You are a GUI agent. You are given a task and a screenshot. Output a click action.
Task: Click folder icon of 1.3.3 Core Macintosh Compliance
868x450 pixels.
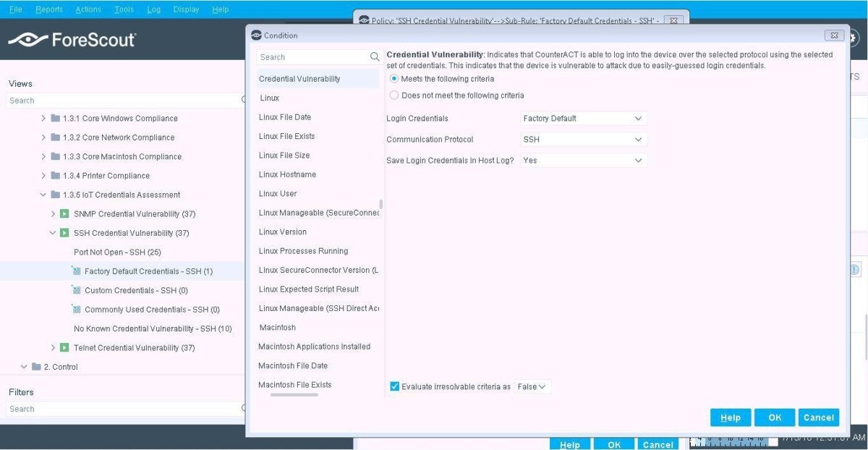coord(56,156)
